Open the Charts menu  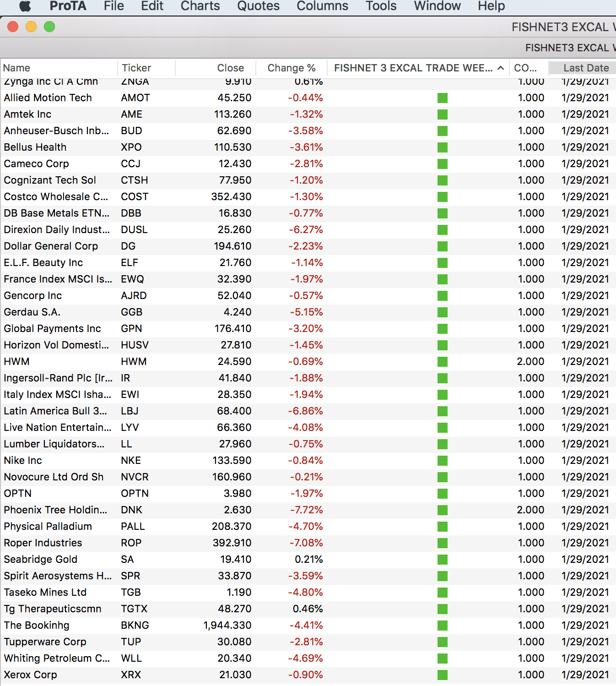tap(200, 6)
